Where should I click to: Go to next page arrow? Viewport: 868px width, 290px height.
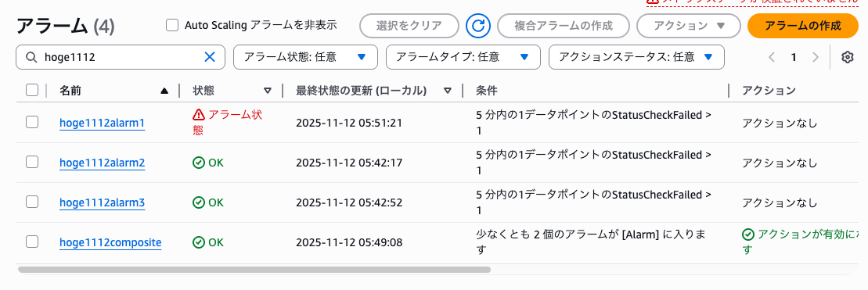coord(815,57)
